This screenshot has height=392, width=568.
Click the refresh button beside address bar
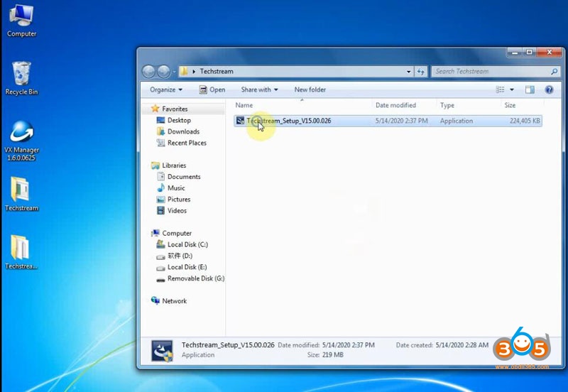click(420, 72)
